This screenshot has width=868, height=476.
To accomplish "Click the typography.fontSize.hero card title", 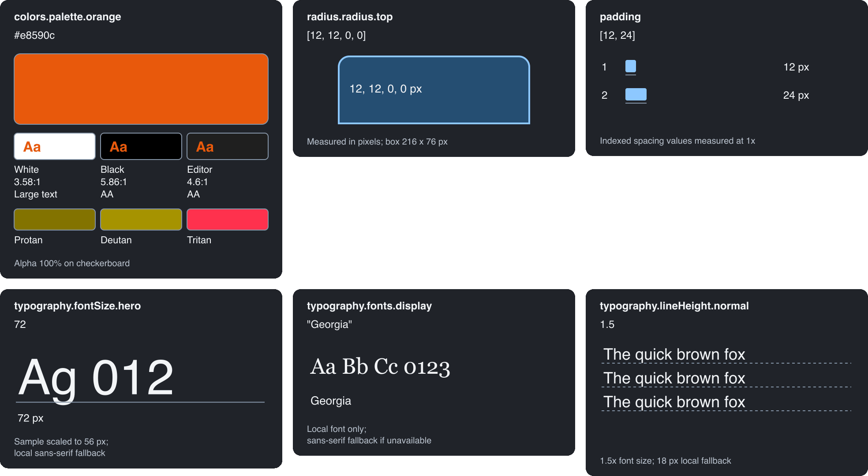I will point(78,306).
